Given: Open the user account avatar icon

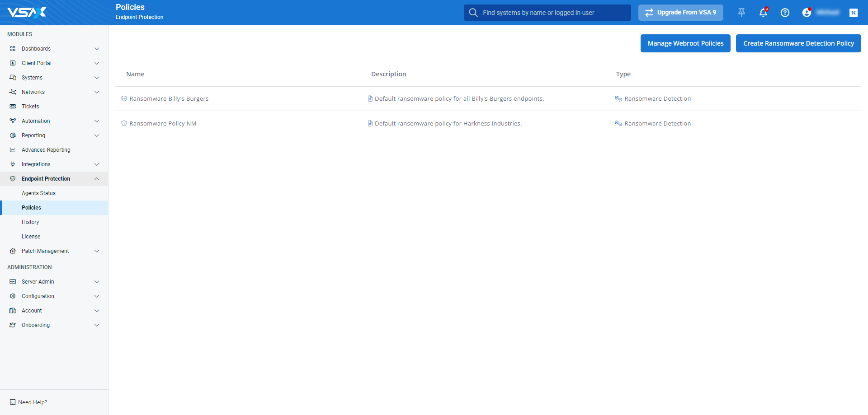Looking at the screenshot, I should point(807,13).
